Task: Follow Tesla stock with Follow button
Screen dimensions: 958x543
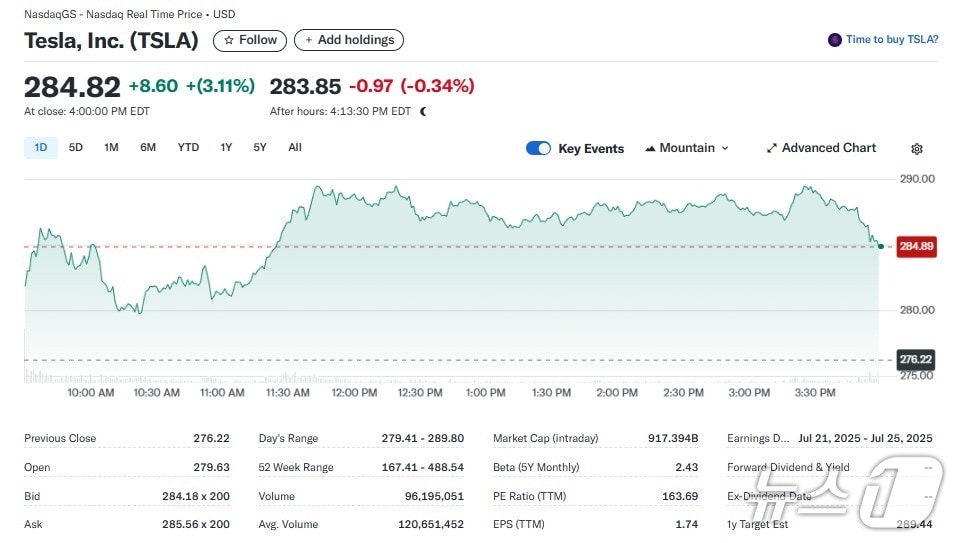Action: 250,40
